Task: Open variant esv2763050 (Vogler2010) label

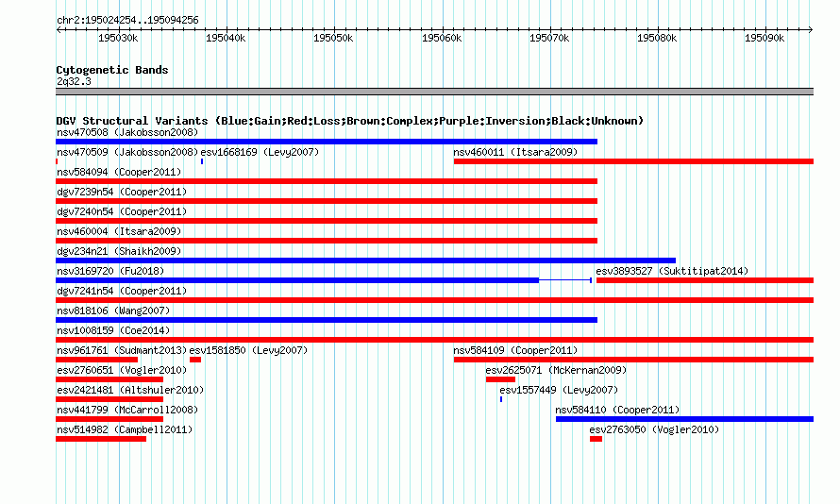Action: pyautogui.click(x=654, y=429)
